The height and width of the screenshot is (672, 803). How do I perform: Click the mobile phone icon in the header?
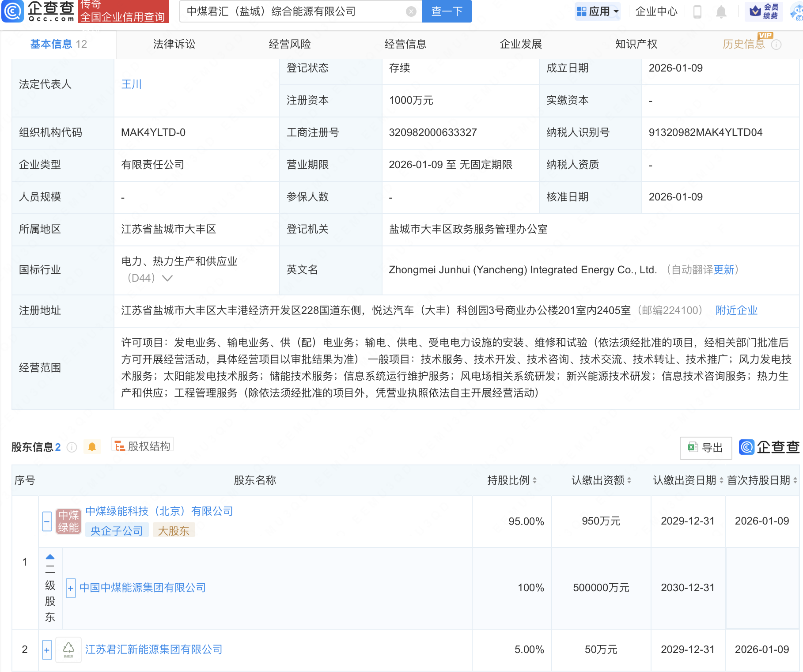click(x=697, y=11)
